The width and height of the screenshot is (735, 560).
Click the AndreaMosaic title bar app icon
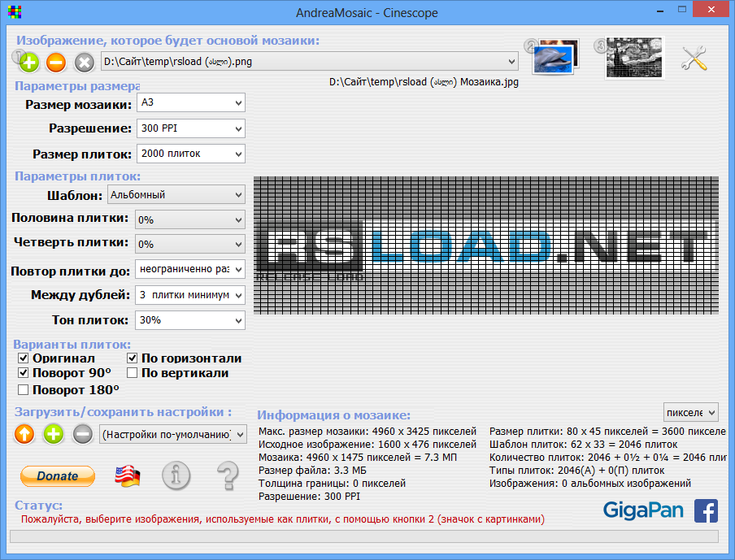(x=15, y=12)
